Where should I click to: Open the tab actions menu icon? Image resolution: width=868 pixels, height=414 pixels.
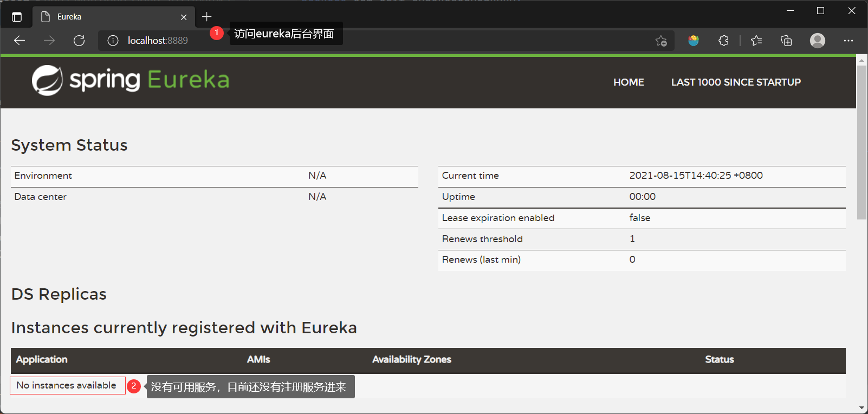[17, 17]
